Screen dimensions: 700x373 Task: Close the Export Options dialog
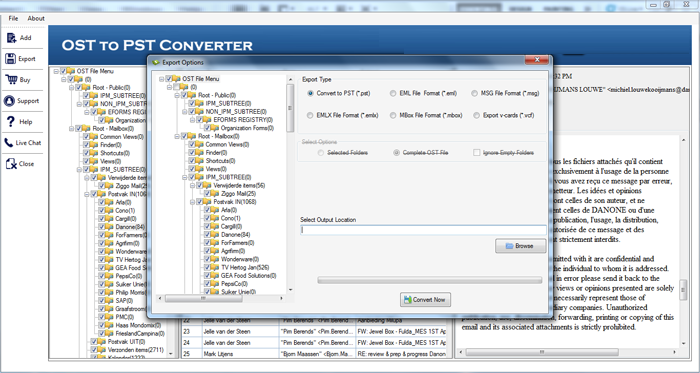pos(537,59)
